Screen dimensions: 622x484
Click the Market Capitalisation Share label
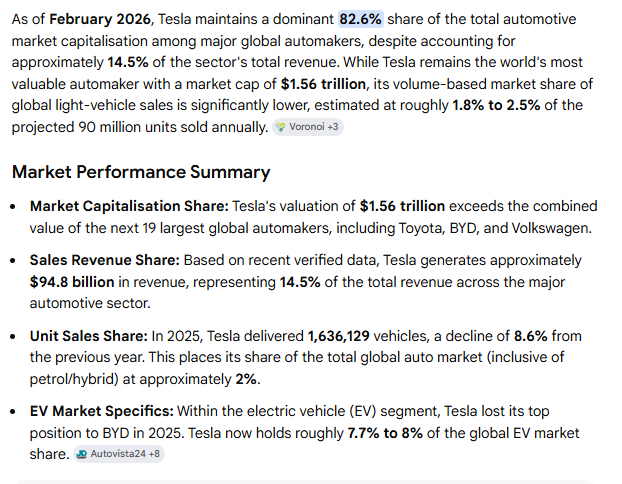click(129, 206)
